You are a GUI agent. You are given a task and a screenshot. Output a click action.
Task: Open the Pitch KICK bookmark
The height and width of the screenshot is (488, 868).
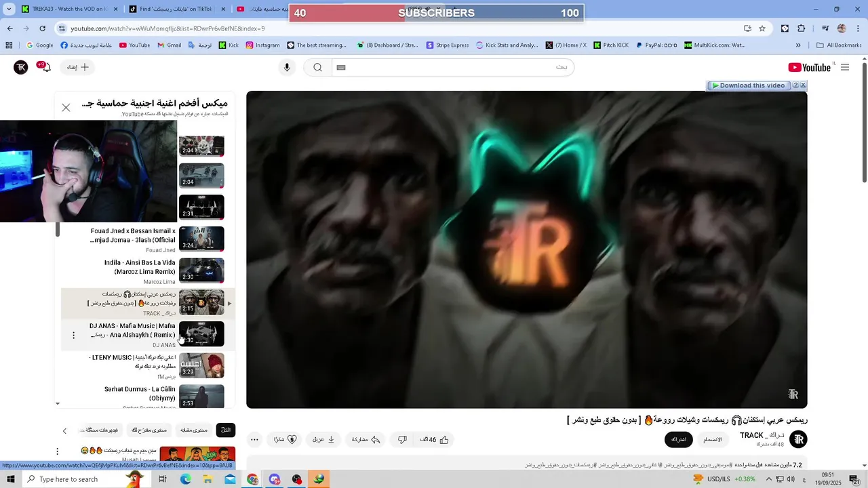pos(611,45)
